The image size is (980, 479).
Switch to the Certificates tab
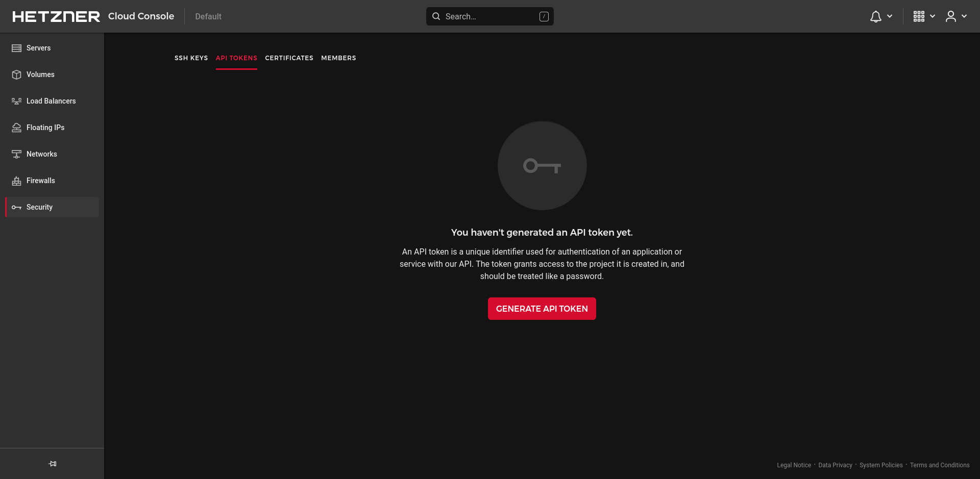coord(289,58)
